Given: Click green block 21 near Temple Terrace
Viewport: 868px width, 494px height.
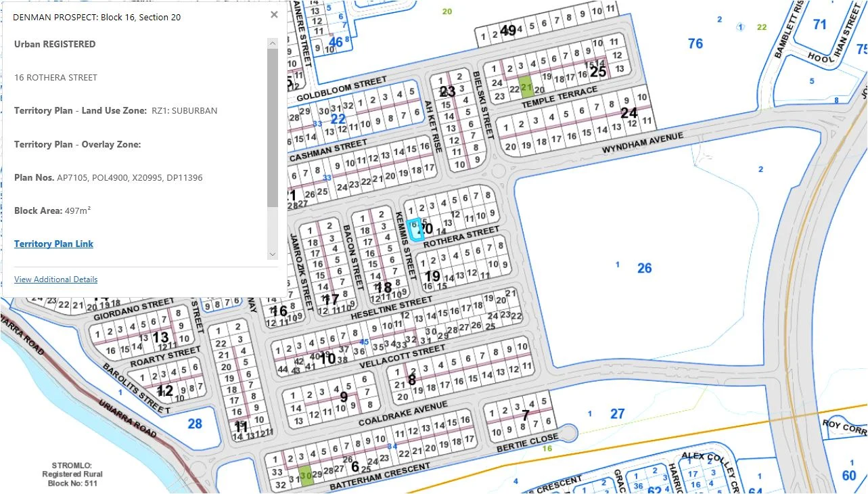Looking at the screenshot, I should click(526, 87).
